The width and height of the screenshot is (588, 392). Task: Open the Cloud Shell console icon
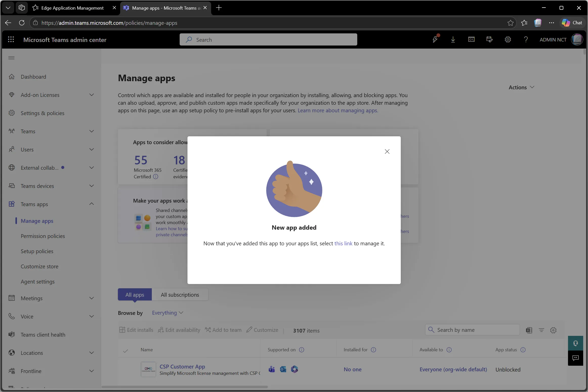pos(471,39)
